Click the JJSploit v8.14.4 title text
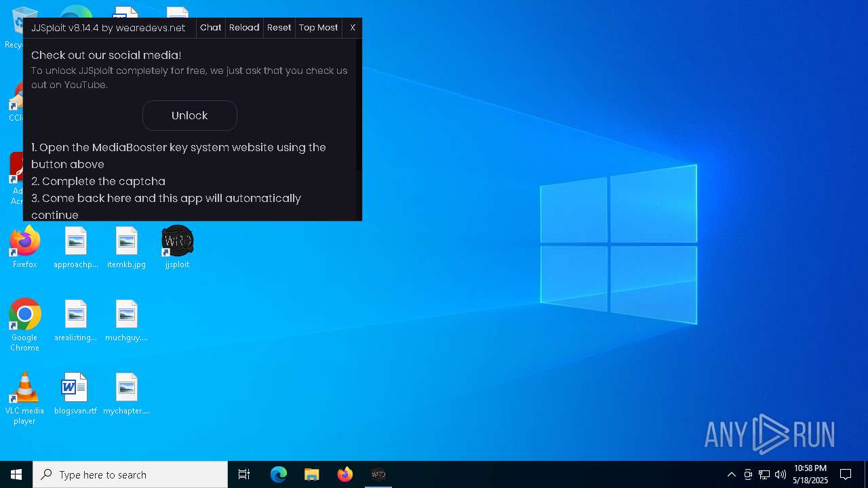 point(108,28)
